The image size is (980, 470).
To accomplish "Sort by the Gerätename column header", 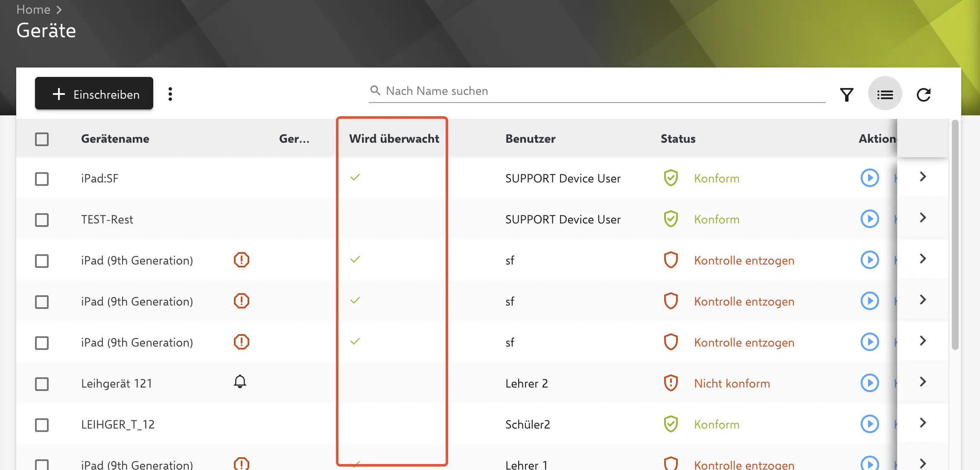I will pyautogui.click(x=115, y=139).
